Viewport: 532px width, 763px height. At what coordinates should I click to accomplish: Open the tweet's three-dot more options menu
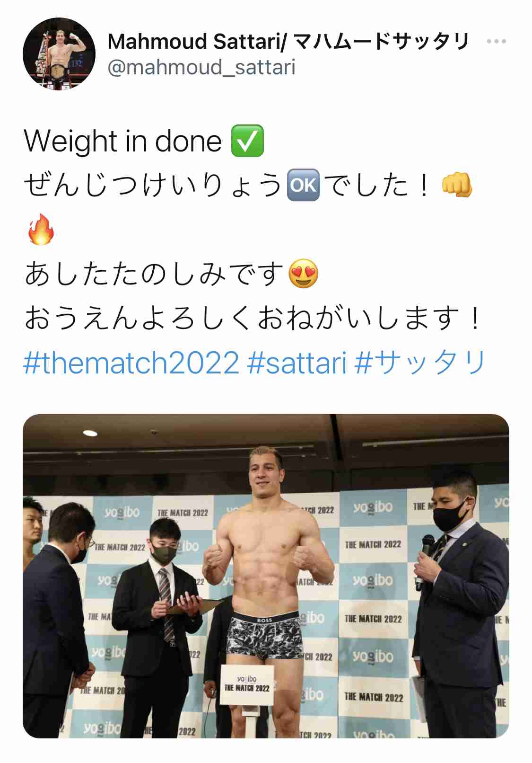tap(496, 42)
